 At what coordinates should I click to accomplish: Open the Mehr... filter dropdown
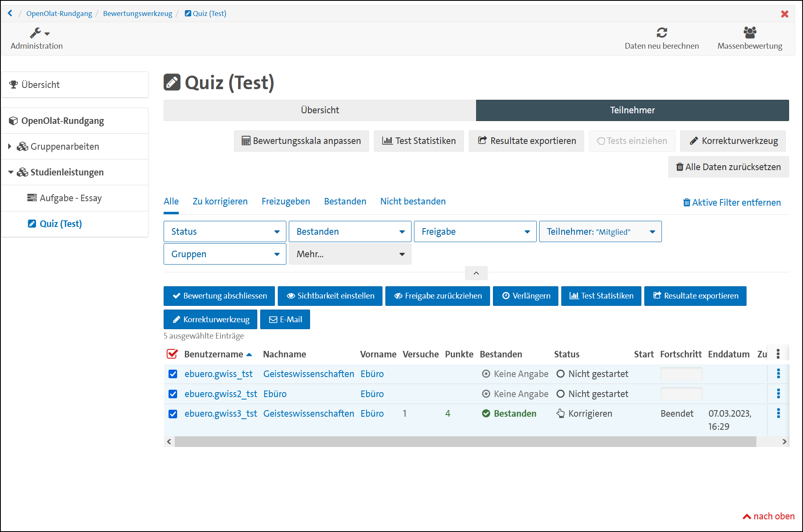[x=350, y=254]
